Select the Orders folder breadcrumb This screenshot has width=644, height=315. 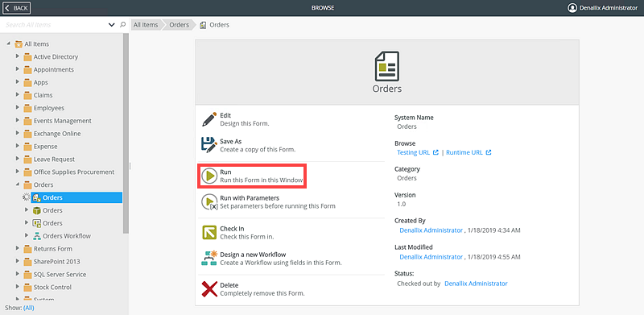pos(179,25)
